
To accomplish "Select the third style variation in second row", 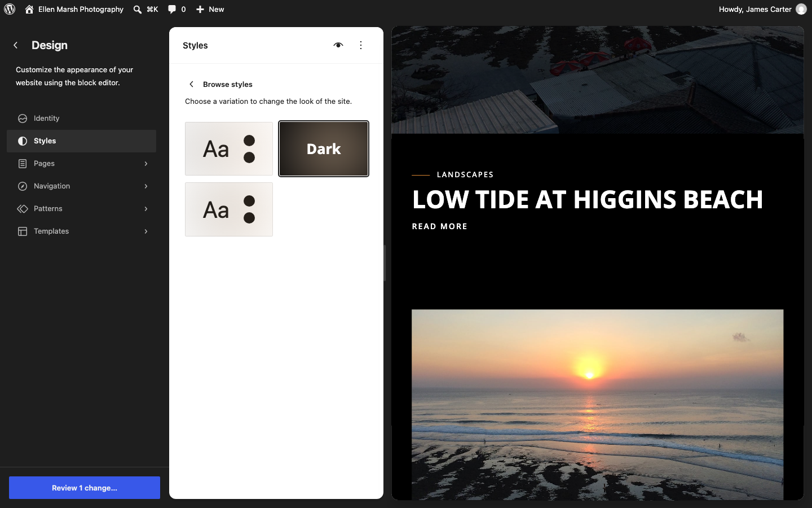I will (x=229, y=209).
